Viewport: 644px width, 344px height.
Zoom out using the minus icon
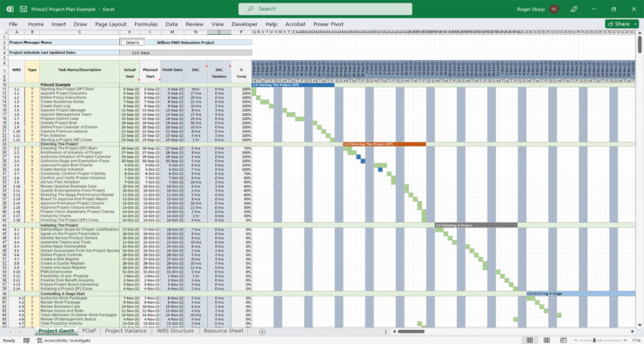(577, 341)
